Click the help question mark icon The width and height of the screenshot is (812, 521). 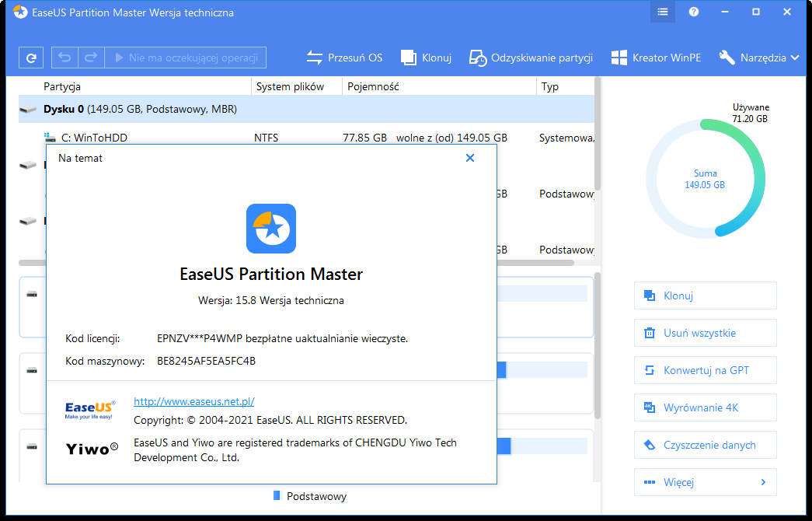coord(694,12)
